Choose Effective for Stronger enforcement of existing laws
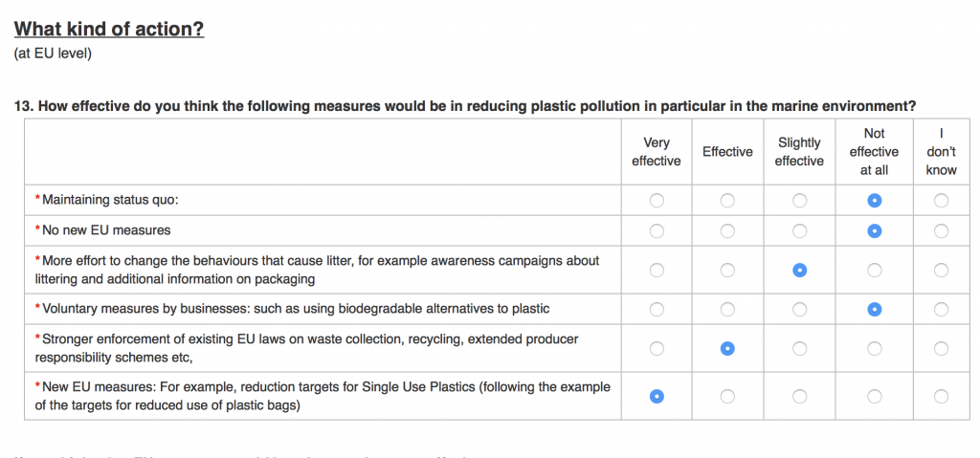 point(727,349)
